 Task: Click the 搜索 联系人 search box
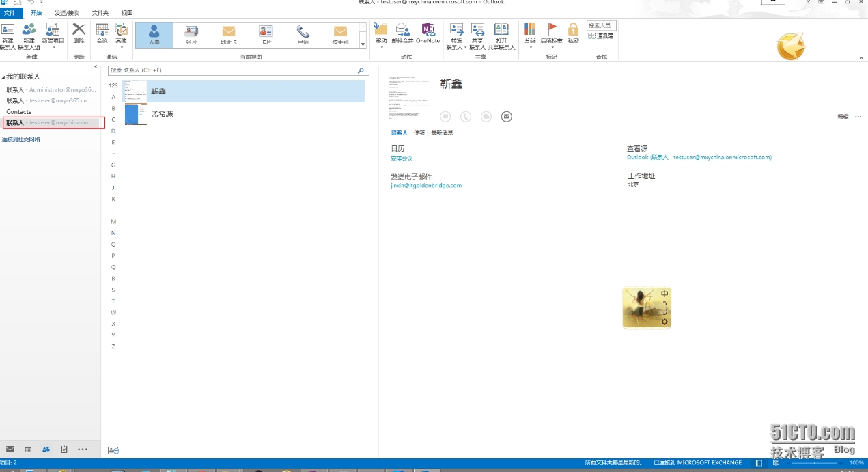(232, 70)
